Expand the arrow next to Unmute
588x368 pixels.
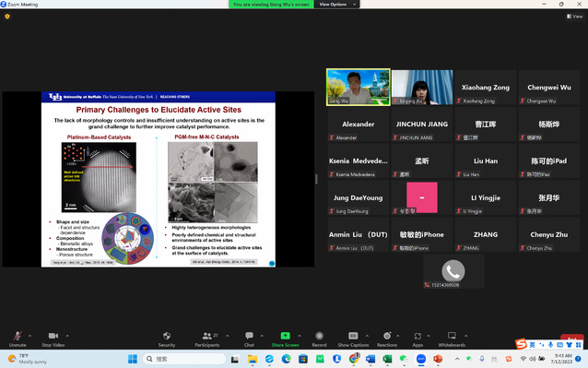click(29, 336)
